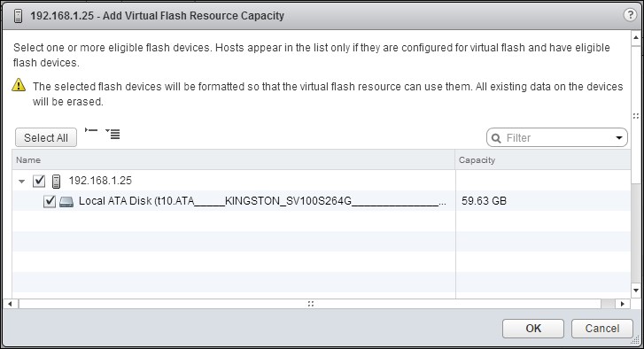Uncheck the Local ATA Disk checkbox
This screenshot has width=644, height=349.
[x=50, y=201]
